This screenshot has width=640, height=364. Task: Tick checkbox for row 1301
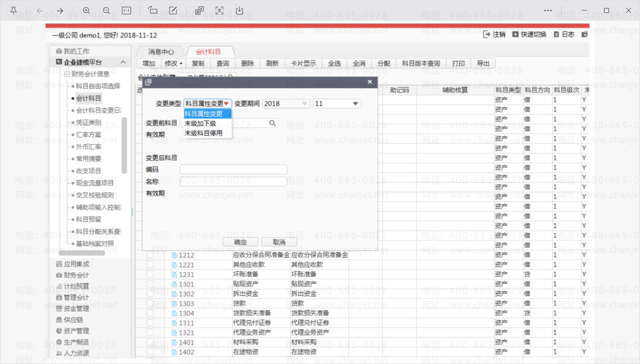click(x=150, y=284)
